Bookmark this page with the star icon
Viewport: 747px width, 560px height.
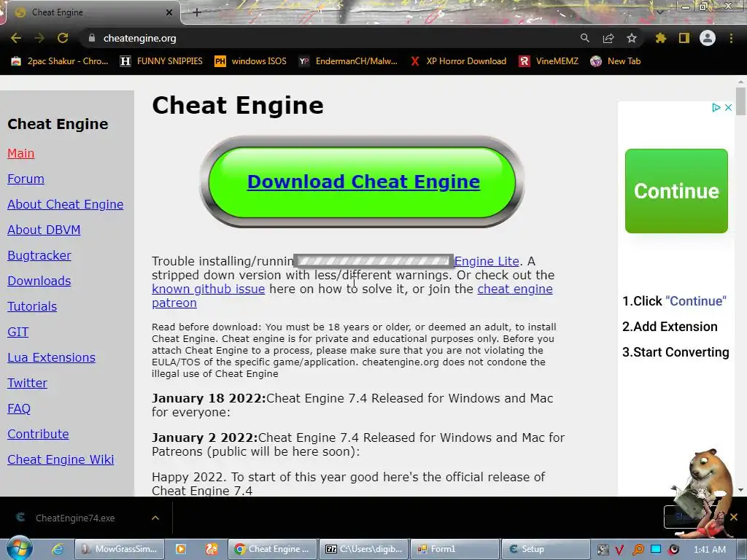632,38
